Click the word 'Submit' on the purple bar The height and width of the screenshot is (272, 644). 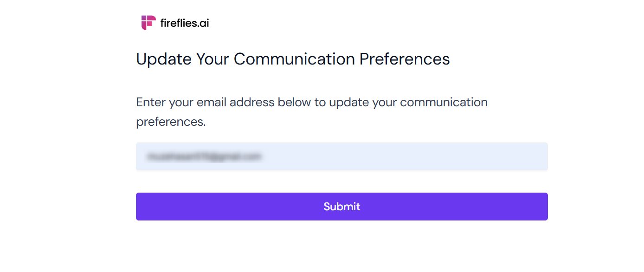pyautogui.click(x=342, y=207)
